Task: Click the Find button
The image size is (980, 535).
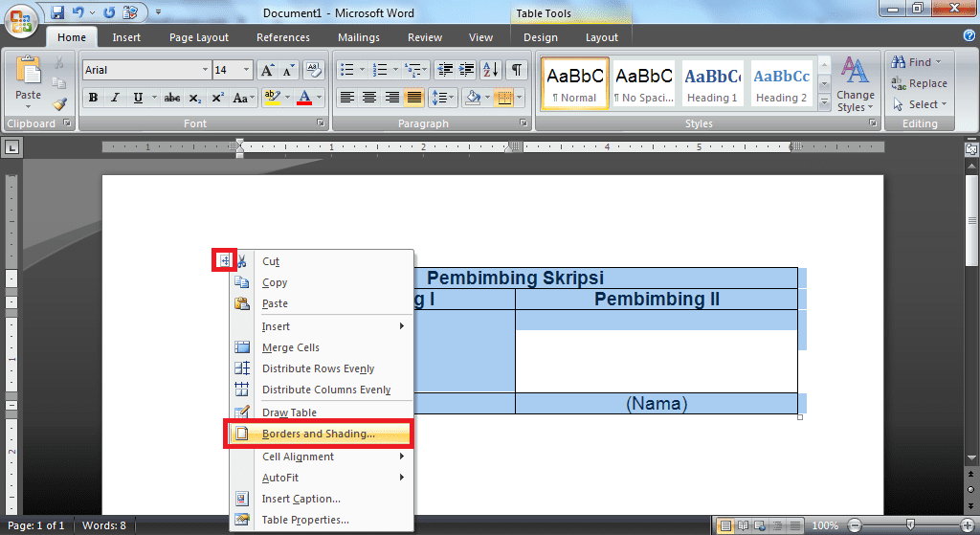Action: coord(917,62)
